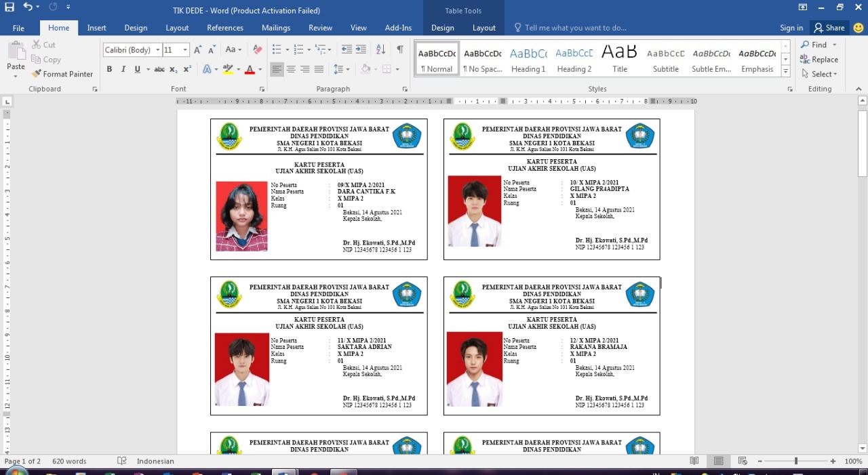
Task: Open the File menu tab
Action: click(18, 28)
